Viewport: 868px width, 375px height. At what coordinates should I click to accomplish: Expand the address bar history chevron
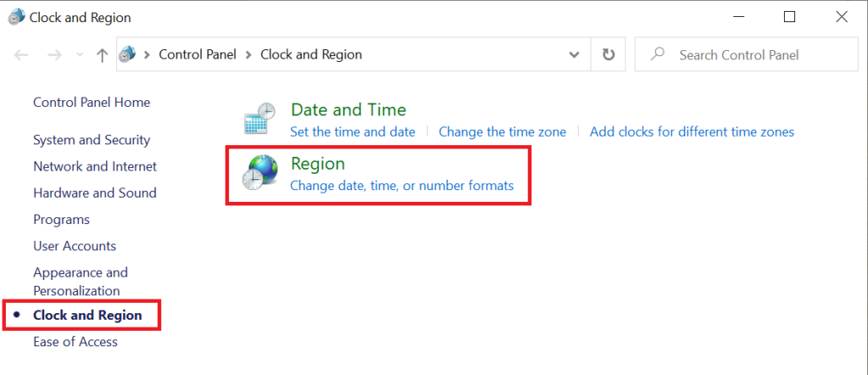575,55
